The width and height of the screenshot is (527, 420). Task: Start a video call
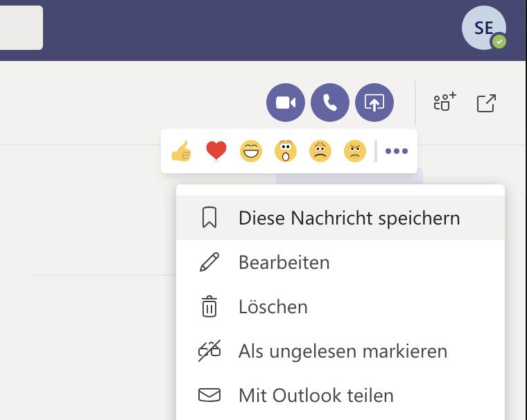tap(286, 103)
